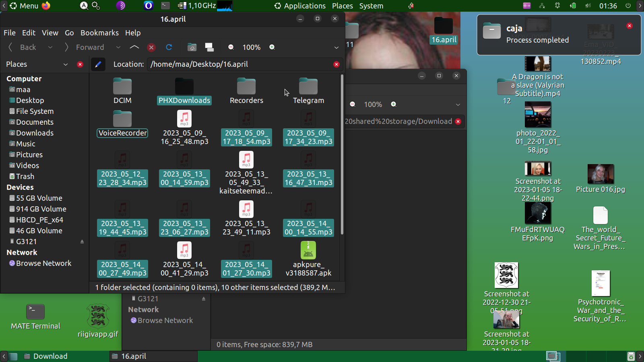Screen dimensions: 644x362
Task: Open the Applications panel menu
Action: coord(300,6)
